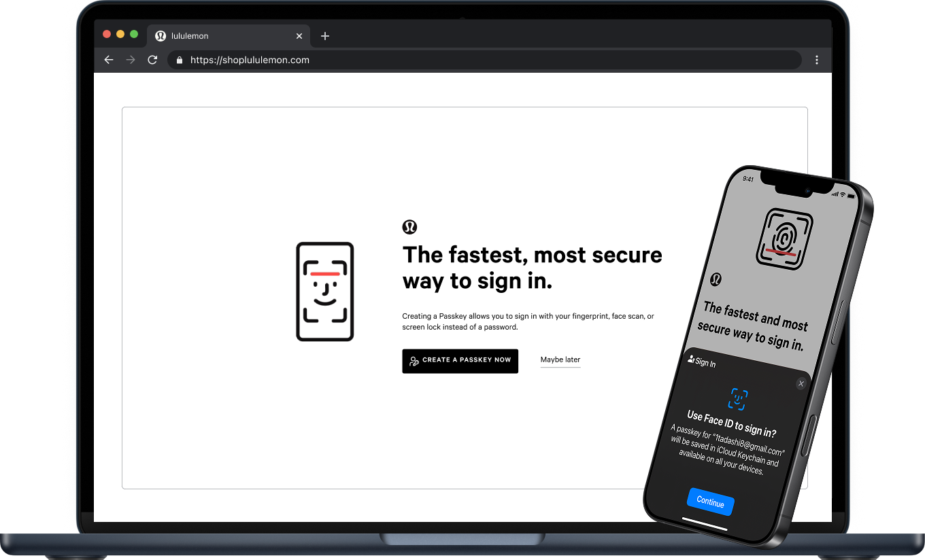Image resolution: width=925 pixels, height=560 pixels.
Task: Click the browser forward arrow
Action: point(131,60)
